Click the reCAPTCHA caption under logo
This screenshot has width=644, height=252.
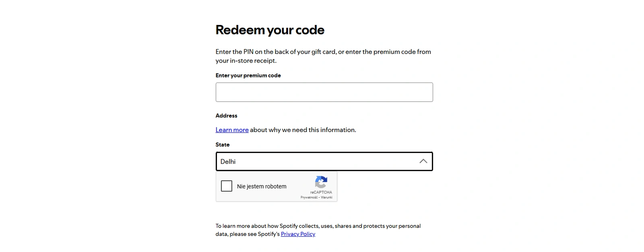click(321, 192)
